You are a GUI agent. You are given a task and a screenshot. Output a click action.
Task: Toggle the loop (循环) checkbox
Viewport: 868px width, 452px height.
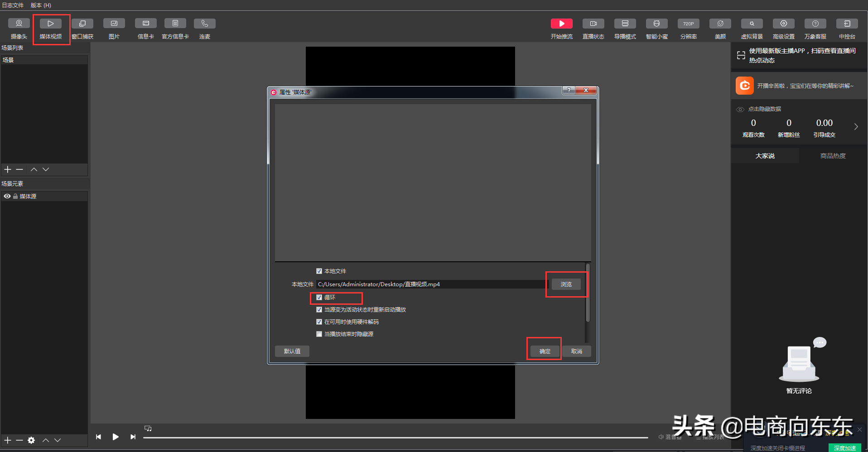(319, 297)
